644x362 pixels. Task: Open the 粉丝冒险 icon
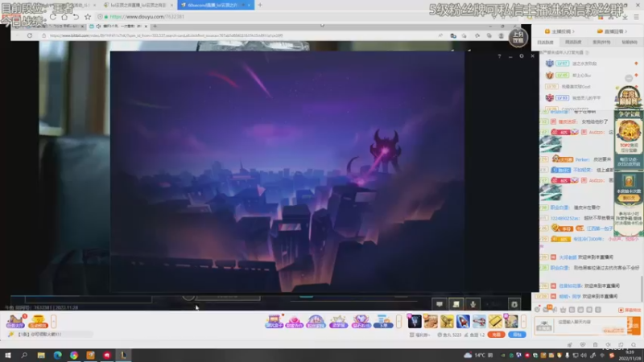[x=316, y=321]
